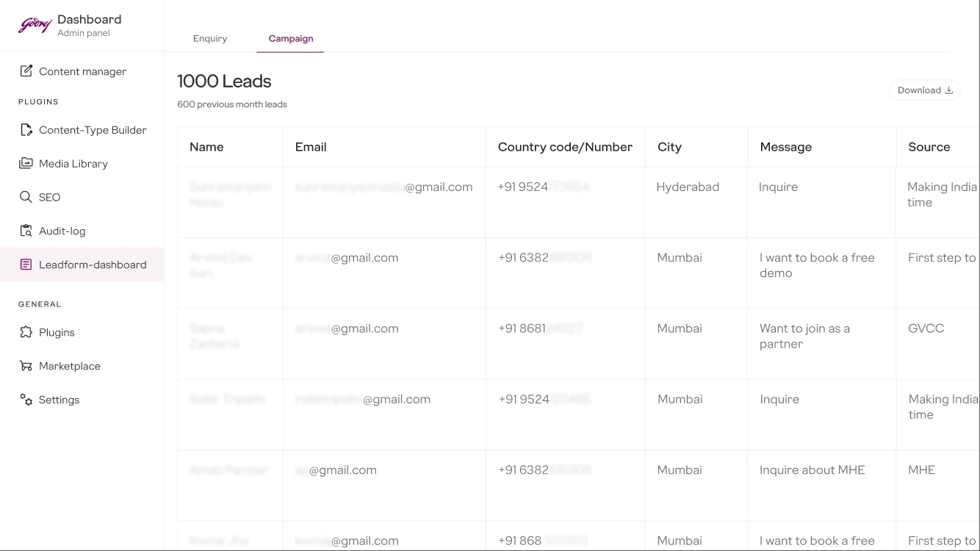Click the SEO magnifier icon
This screenshot has width=980, height=551.
[x=26, y=197]
